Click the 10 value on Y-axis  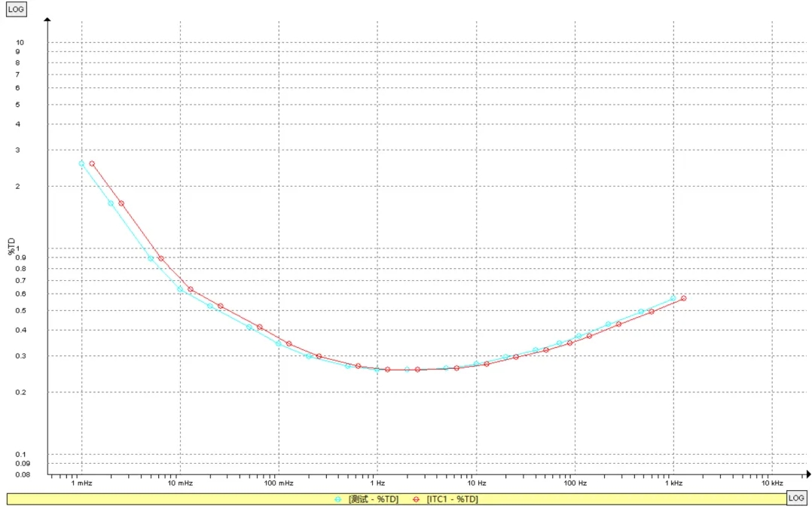pos(20,42)
